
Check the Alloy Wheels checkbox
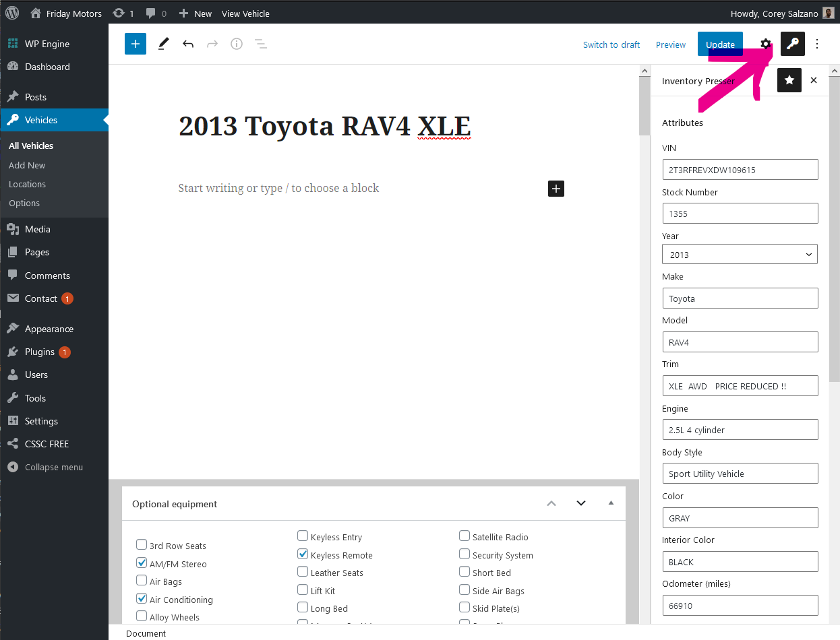pos(142,616)
